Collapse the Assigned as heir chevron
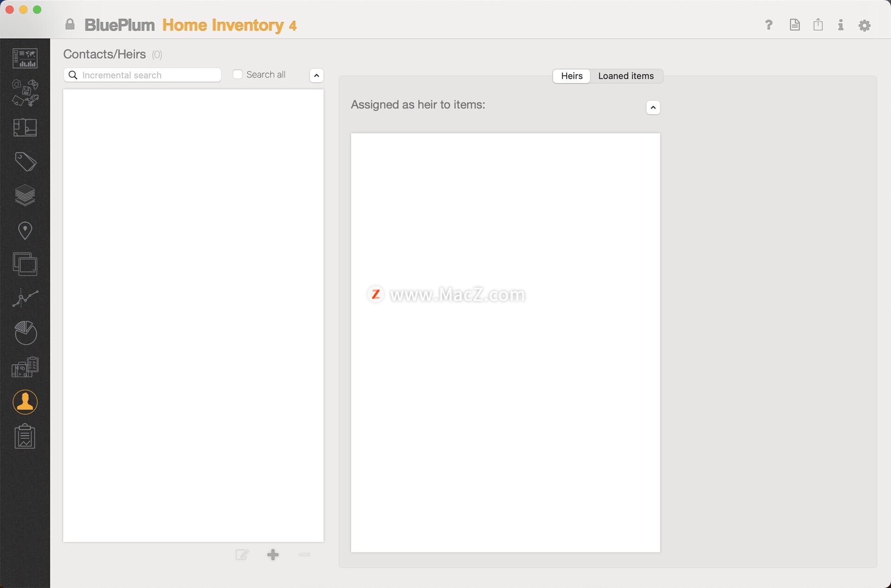 click(653, 108)
